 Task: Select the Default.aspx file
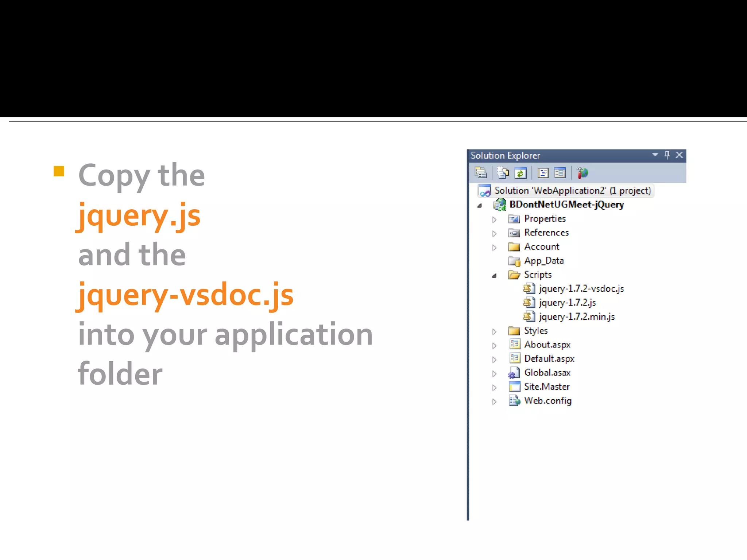pyautogui.click(x=549, y=359)
